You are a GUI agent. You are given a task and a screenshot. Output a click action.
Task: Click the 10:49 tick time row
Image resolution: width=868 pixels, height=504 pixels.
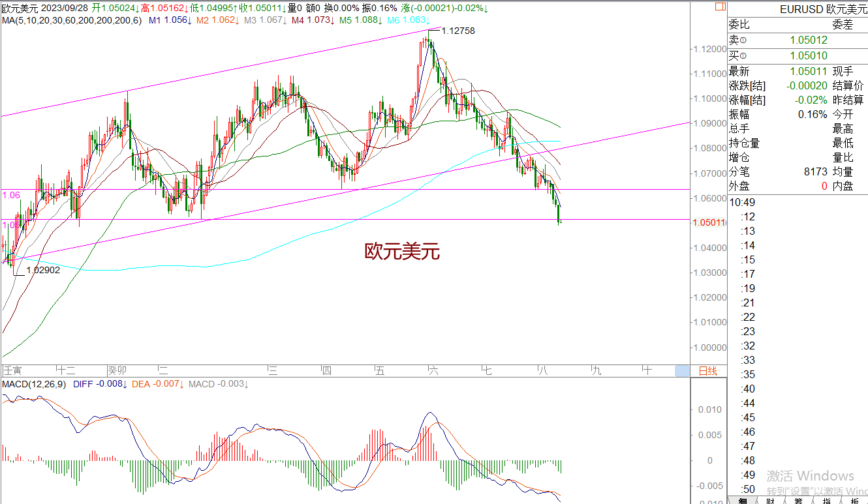click(x=741, y=202)
